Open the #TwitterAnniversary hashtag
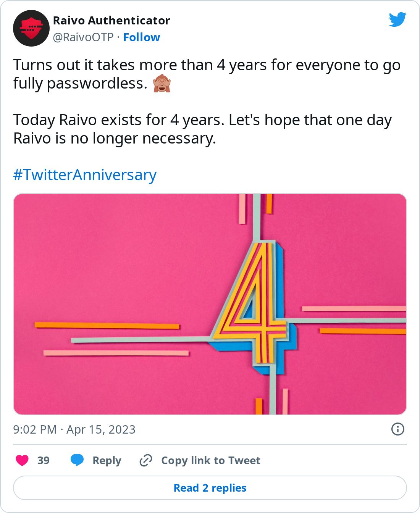The width and height of the screenshot is (420, 513). click(85, 175)
